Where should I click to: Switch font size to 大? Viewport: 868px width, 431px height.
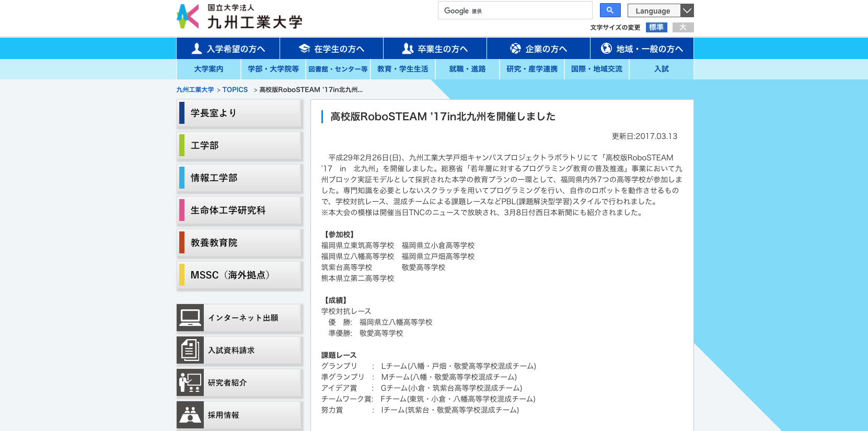pyautogui.click(x=683, y=27)
